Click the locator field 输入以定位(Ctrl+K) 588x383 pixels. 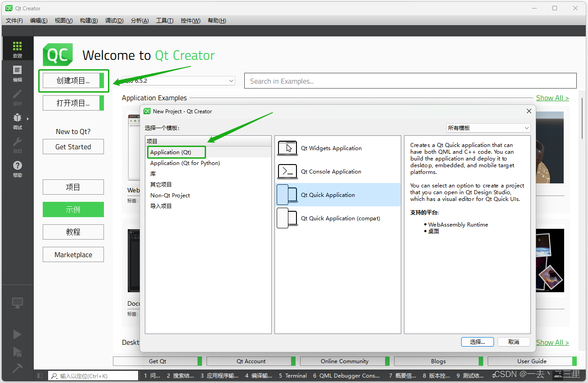tap(93, 375)
